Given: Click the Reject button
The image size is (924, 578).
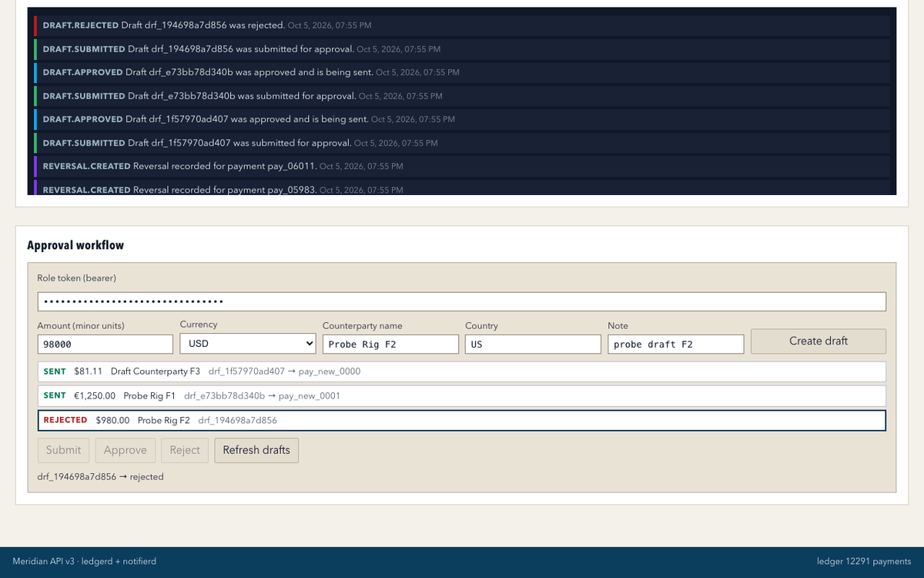Looking at the screenshot, I should click(185, 450).
